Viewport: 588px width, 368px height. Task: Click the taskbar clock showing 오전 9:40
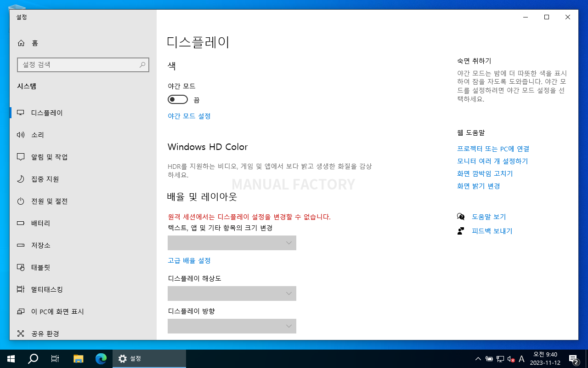(545, 359)
